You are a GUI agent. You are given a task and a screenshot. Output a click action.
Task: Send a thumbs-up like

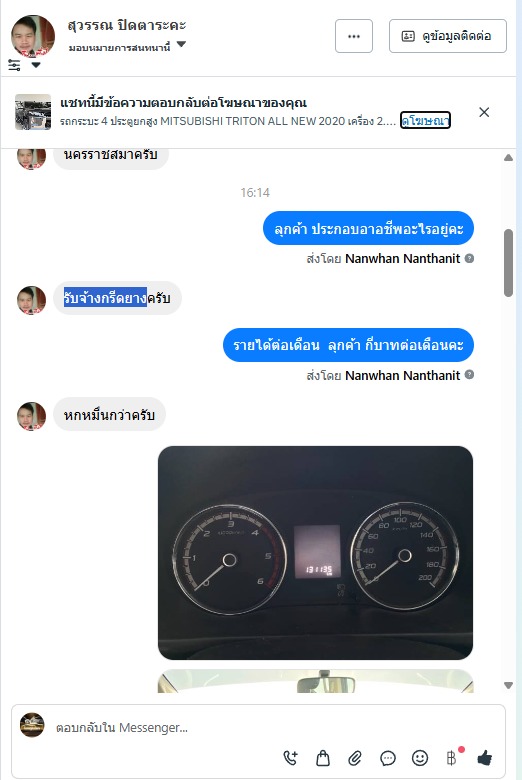485,758
